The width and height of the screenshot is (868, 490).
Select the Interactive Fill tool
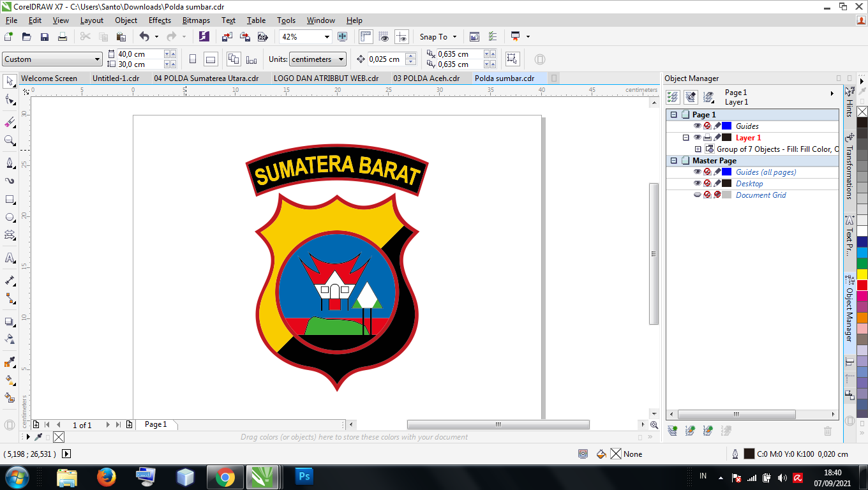[10, 380]
